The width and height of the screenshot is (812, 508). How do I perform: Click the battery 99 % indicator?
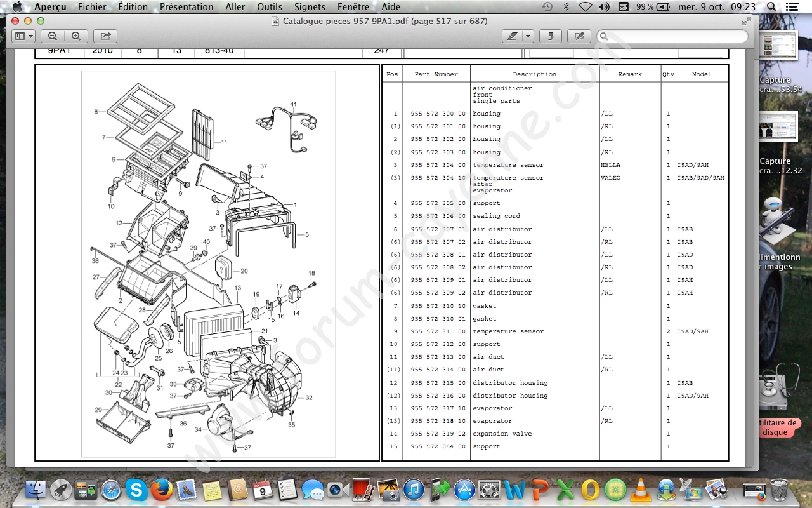coord(653,7)
